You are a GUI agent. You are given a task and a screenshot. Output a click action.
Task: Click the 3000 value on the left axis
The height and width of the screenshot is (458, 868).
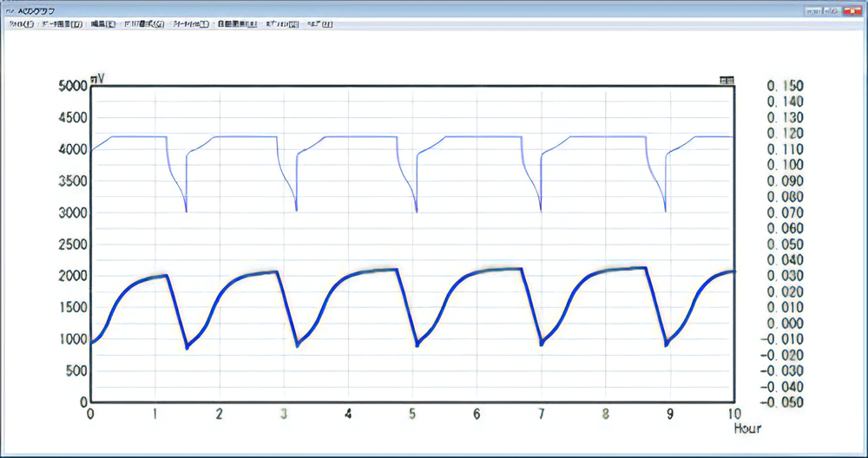click(x=73, y=213)
